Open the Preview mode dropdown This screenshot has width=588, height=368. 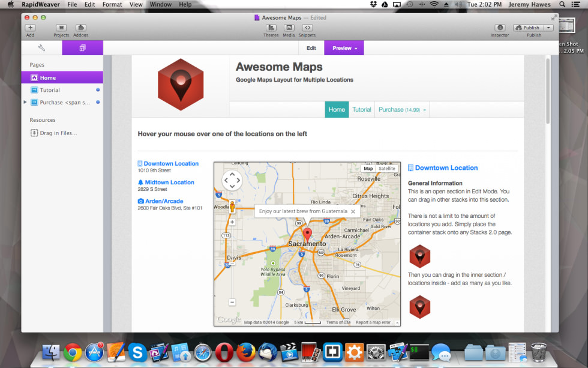click(344, 48)
